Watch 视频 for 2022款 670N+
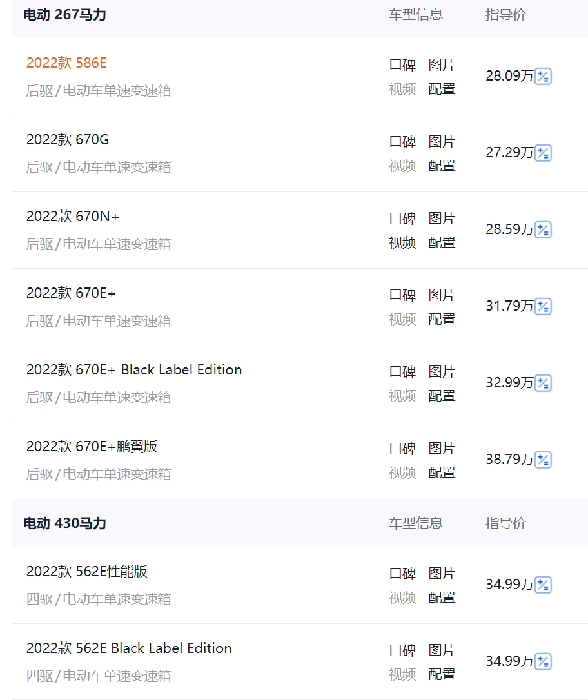This screenshot has width=588, height=700. [x=402, y=243]
